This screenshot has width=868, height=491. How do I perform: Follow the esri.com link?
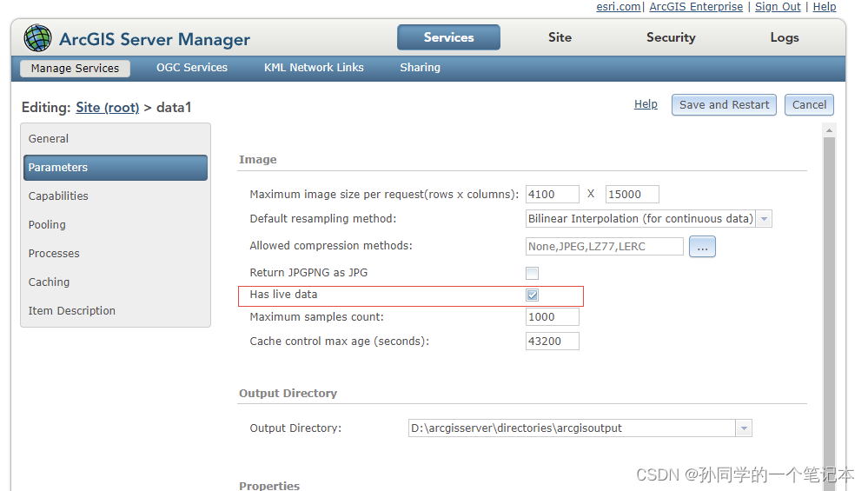(618, 7)
